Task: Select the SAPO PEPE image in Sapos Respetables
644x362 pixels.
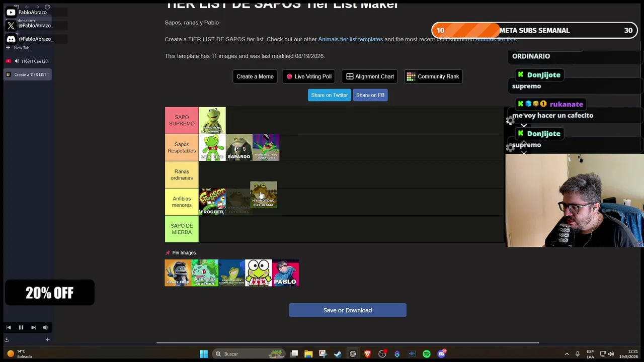Action: pyautogui.click(x=212, y=147)
